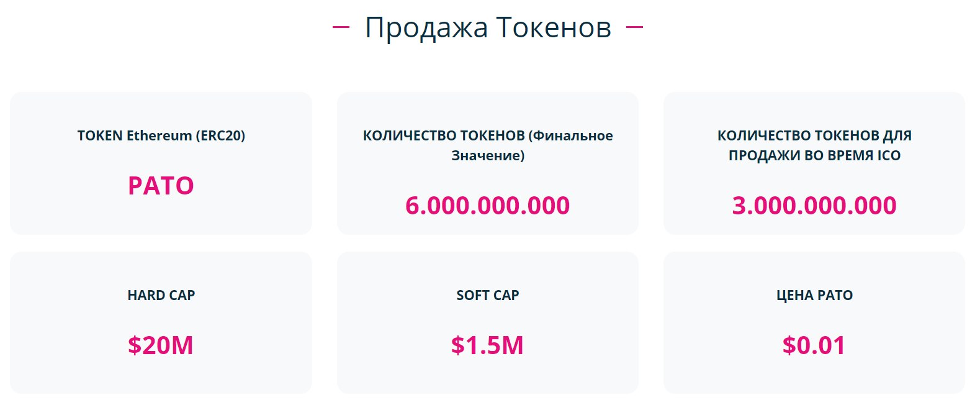Select the HARD CAP card background

coord(161,322)
